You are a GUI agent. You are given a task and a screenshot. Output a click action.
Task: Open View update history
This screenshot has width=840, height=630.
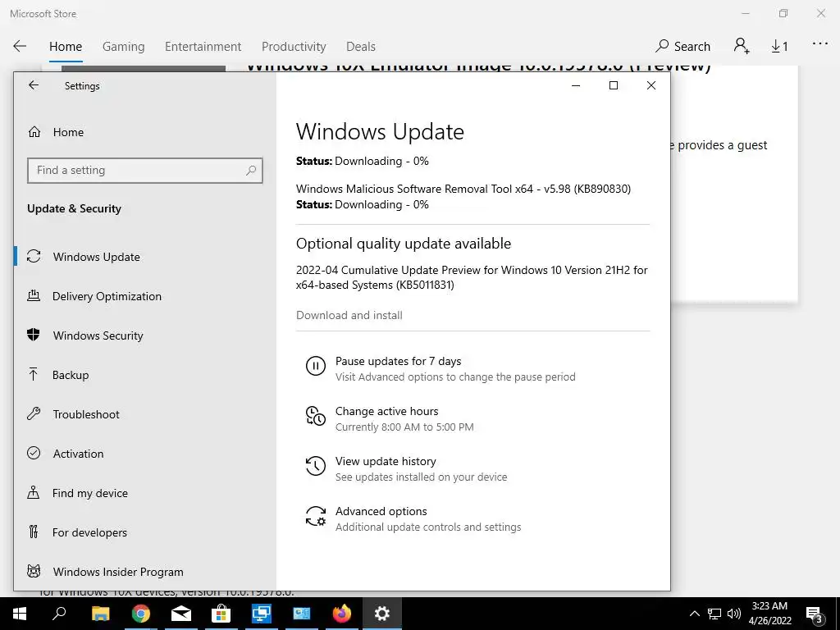(386, 461)
